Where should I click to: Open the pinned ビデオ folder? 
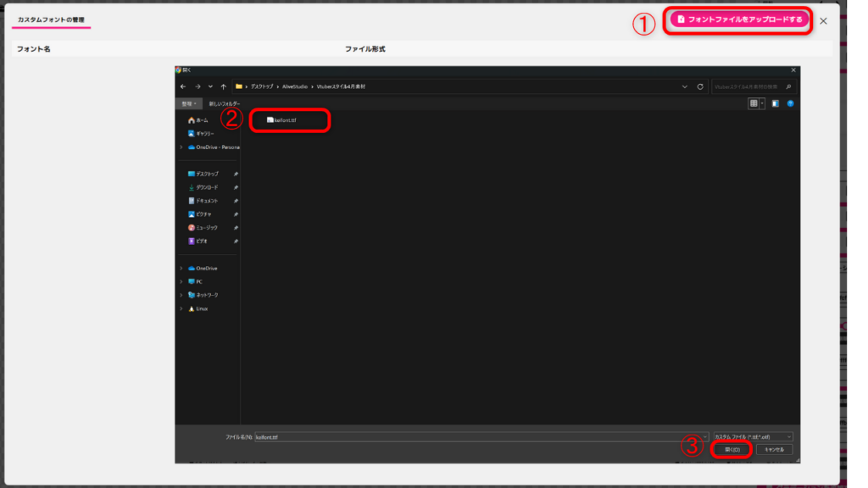point(198,241)
